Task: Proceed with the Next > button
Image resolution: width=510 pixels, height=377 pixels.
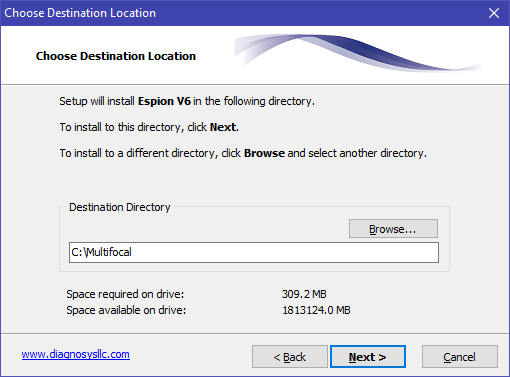Action: tap(368, 357)
